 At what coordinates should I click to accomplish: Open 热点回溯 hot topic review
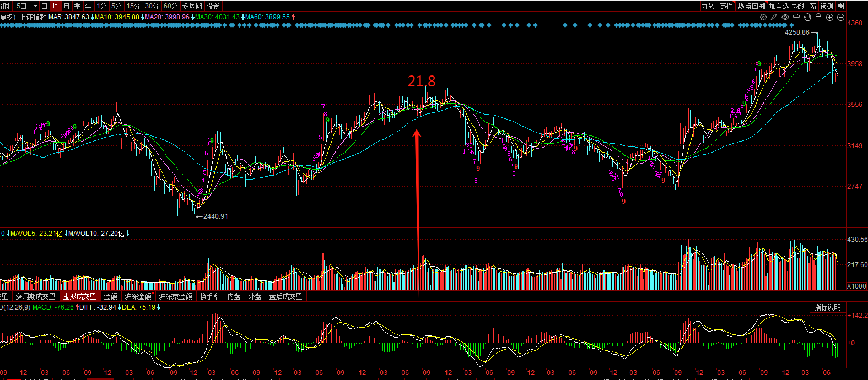point(752,6)
